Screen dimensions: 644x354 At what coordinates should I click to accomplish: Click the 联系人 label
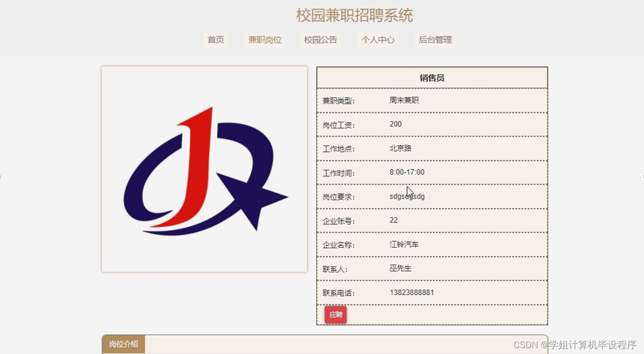(335, 269)
